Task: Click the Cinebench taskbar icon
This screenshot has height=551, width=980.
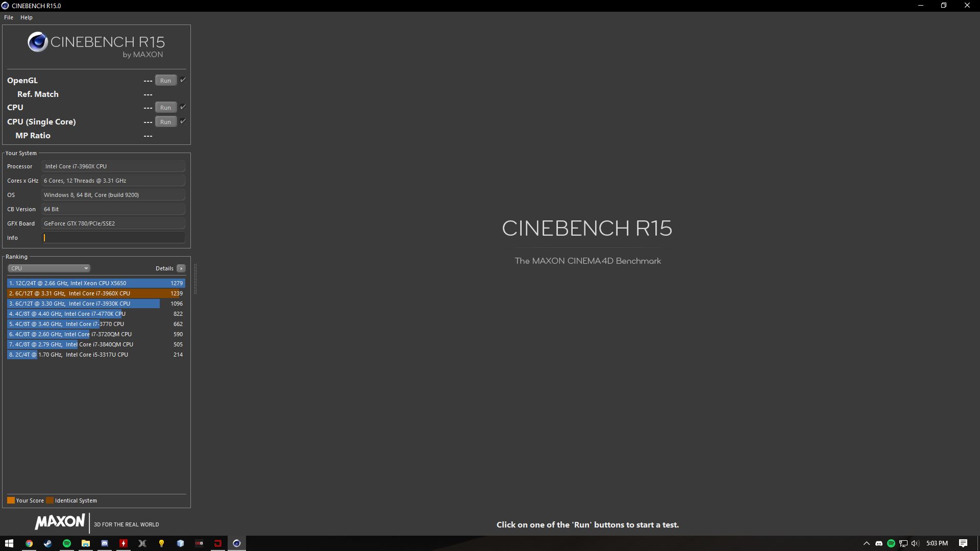Action: [x=237, y=543]
